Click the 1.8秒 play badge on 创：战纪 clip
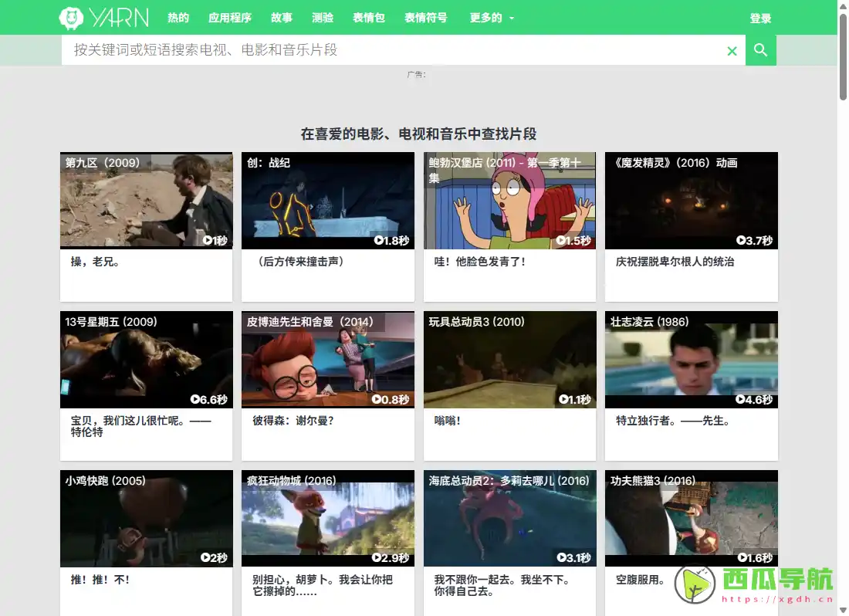849x616 pixels. [x=391, y=240]
